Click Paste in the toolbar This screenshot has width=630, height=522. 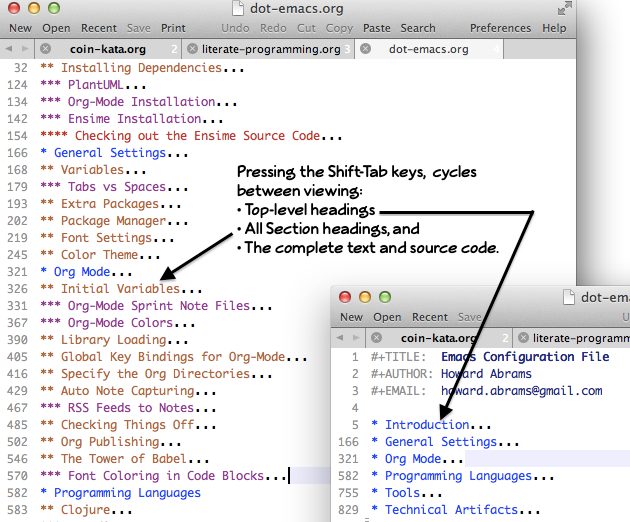click(x=376, y=28)
